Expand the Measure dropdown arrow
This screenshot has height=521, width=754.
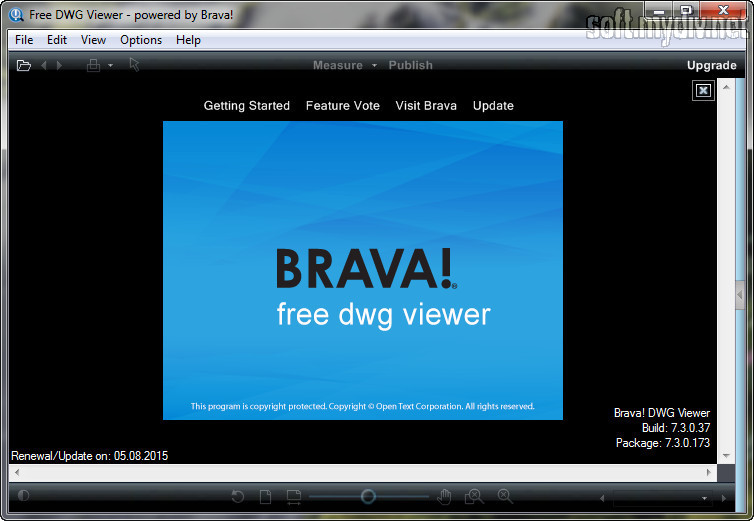click(374, 65)
